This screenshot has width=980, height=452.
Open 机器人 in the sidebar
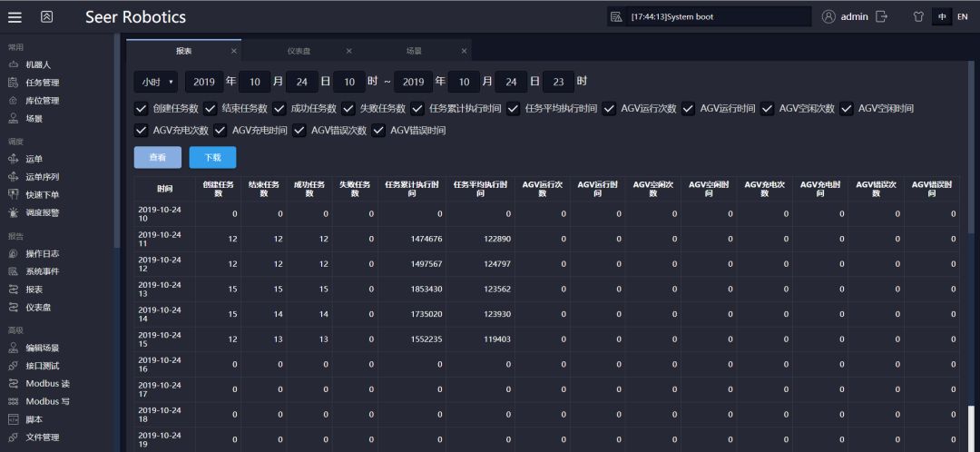(38, 64)
